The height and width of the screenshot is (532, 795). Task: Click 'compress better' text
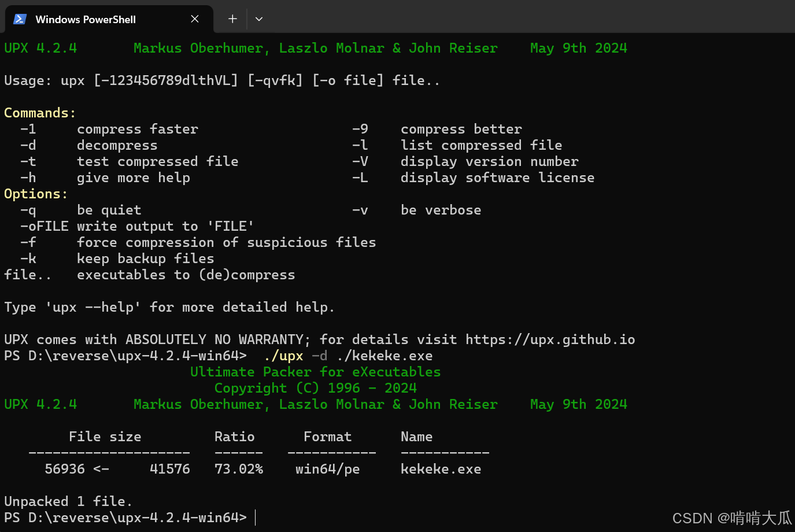[461, 129]
